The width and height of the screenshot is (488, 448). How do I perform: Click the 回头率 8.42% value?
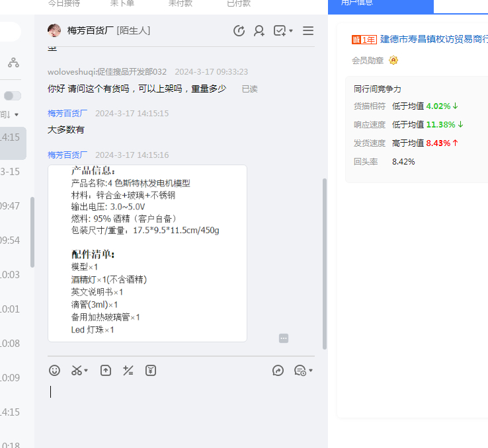point(403,162)
